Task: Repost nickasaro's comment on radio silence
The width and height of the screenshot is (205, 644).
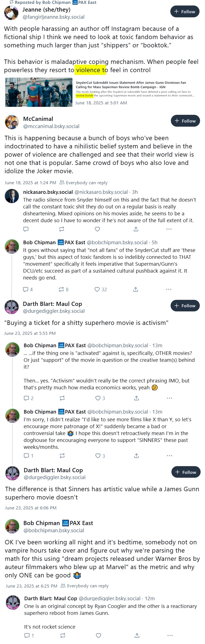Action: pos(62,229)
